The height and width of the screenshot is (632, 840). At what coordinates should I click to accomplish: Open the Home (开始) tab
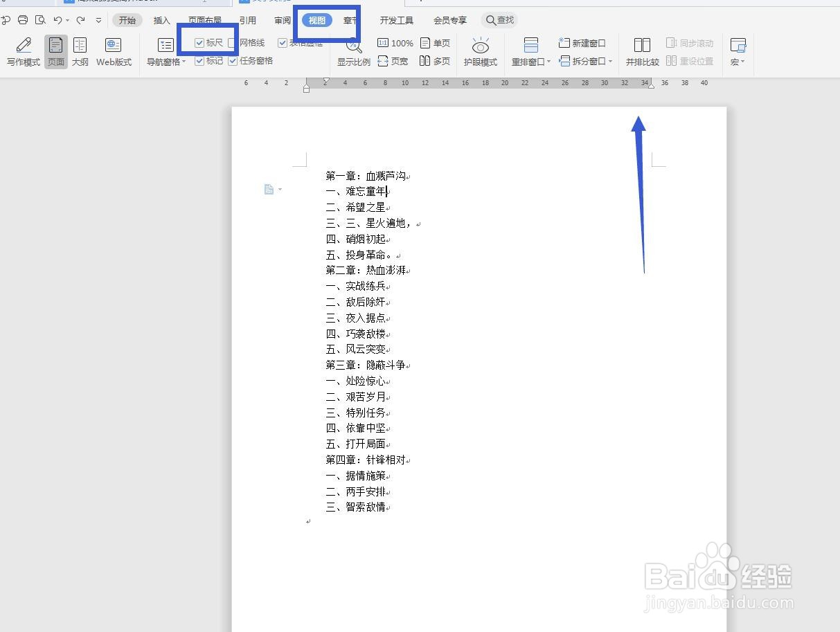point(127,20)
